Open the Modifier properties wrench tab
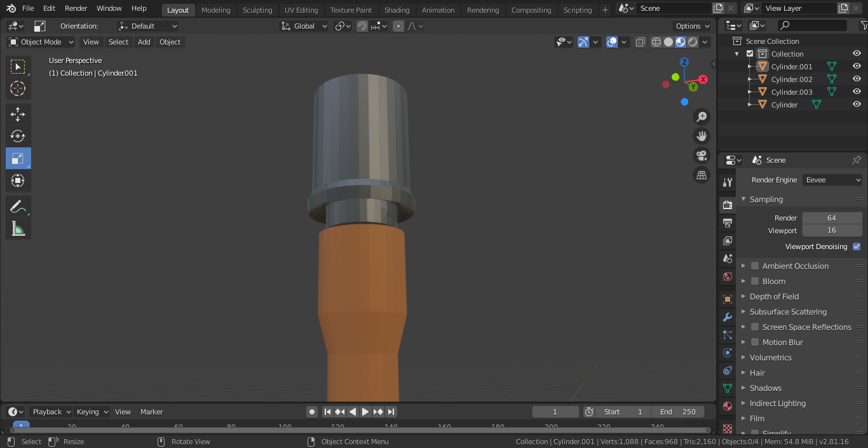 coord(728,317)
